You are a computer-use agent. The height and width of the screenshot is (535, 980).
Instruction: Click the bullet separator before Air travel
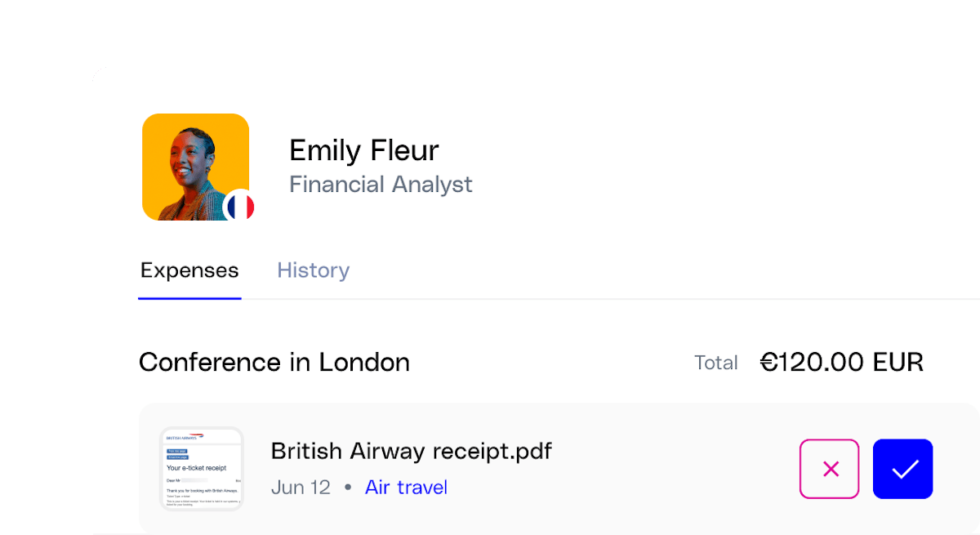348,488
